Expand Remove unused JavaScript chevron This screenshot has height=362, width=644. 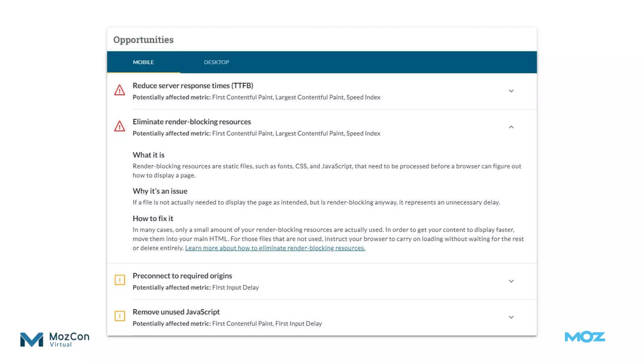(x=511, y=317)
